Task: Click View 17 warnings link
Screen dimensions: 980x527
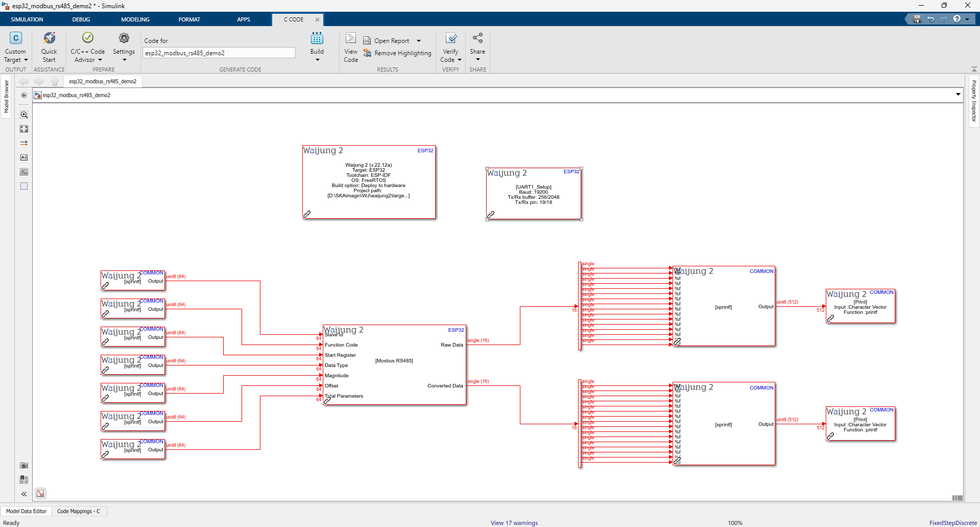Action: click(514, 523)
